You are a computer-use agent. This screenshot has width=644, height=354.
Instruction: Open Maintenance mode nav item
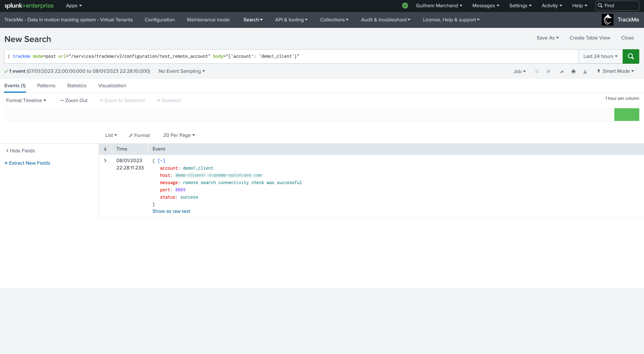point(208,20)
